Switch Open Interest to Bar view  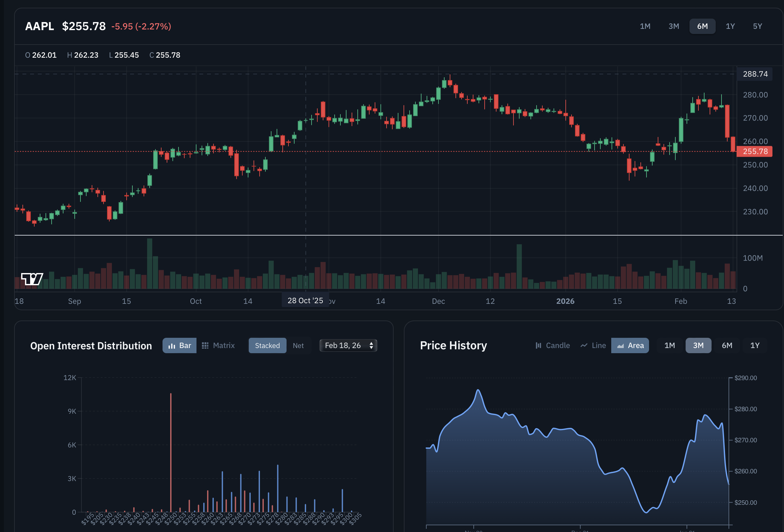(179, 345)
